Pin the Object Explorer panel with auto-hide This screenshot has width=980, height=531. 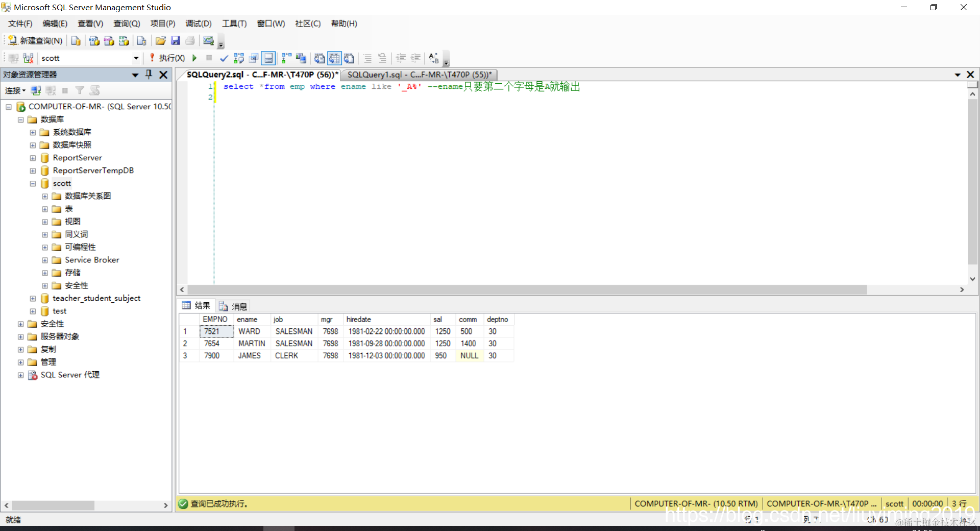[149, 75]
